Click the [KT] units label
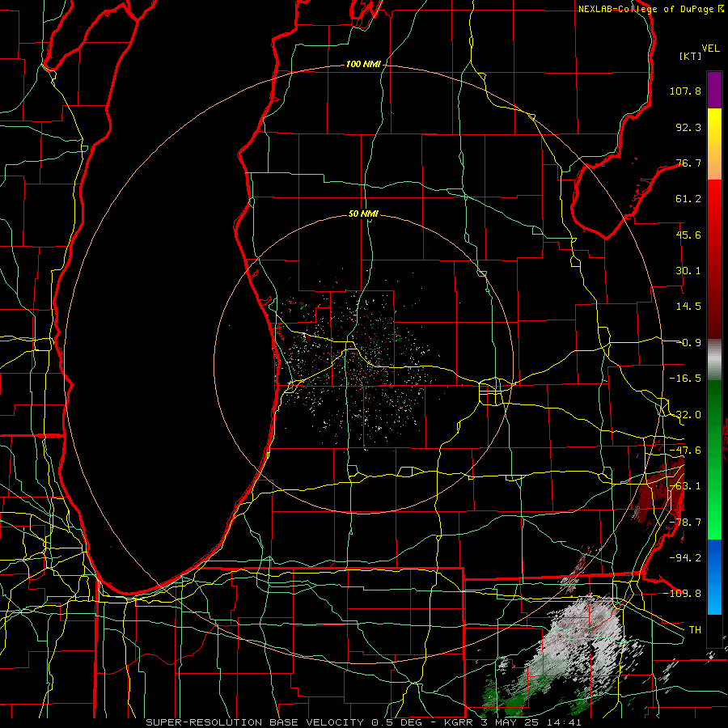 (x=690, y=56)
